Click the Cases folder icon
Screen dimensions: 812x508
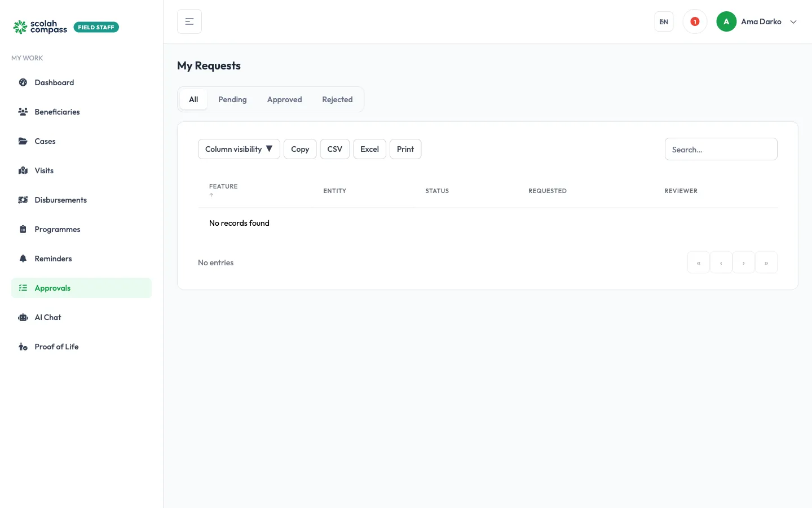click(x=23, y=141)
